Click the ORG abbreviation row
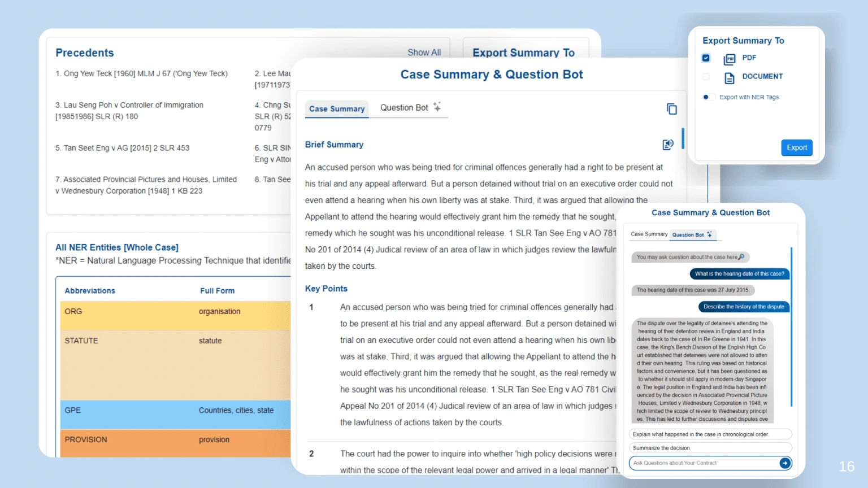This screenshot has width=868, height=488. (175, 316)
